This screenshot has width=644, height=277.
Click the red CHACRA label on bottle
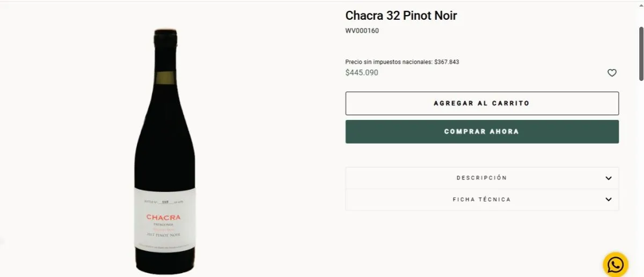(x=164, y=218)
